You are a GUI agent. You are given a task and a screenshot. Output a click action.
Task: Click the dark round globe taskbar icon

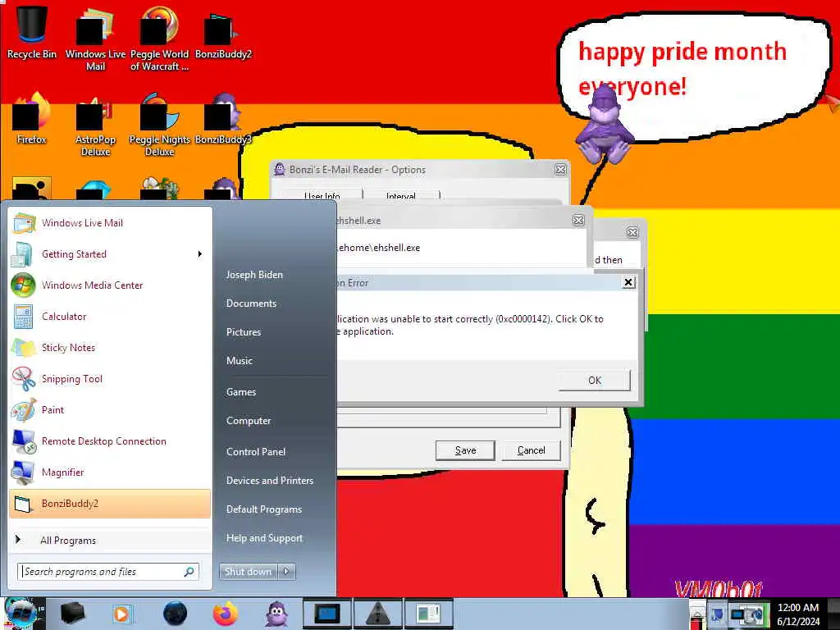pyautogui.click(x=175, y=614)
